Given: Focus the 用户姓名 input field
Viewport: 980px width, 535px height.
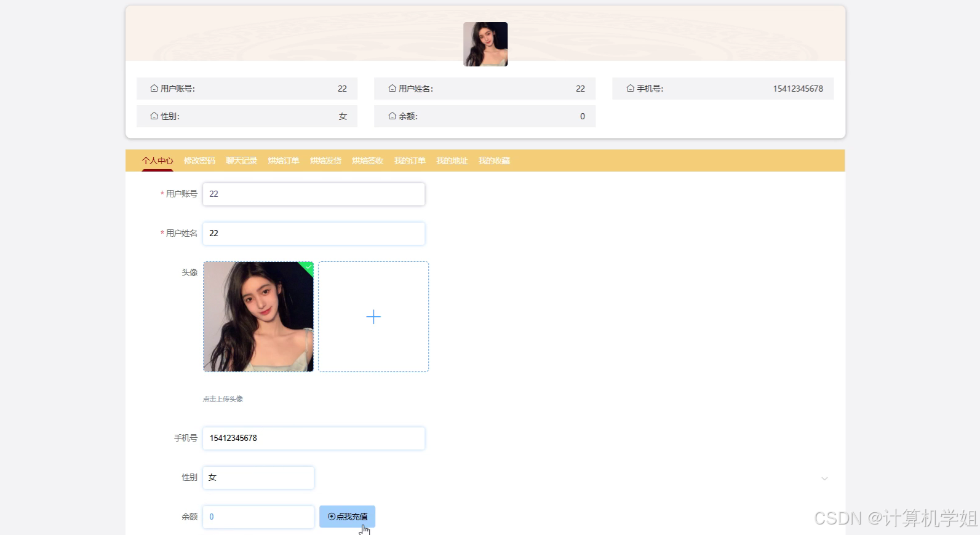Looking at the screenshot, I should (314, 233).
